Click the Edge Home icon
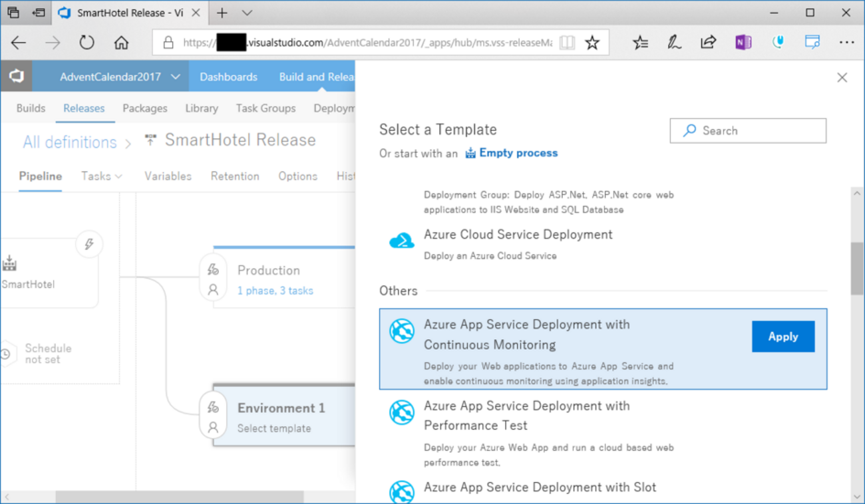 tap(121, 43)
